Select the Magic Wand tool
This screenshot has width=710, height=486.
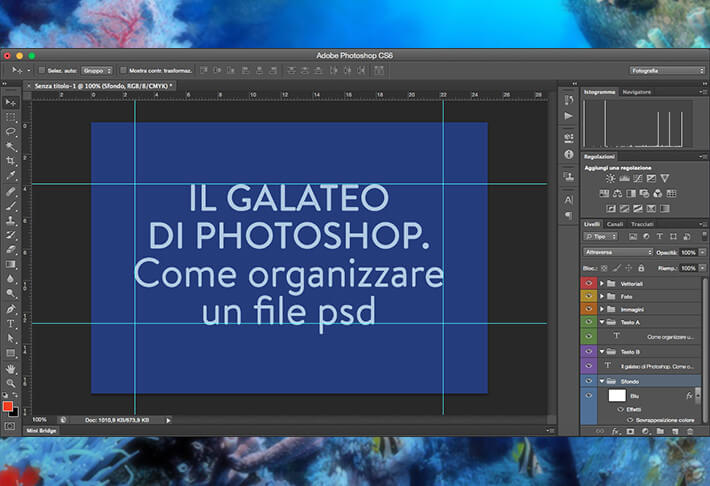tap(11, 146)
